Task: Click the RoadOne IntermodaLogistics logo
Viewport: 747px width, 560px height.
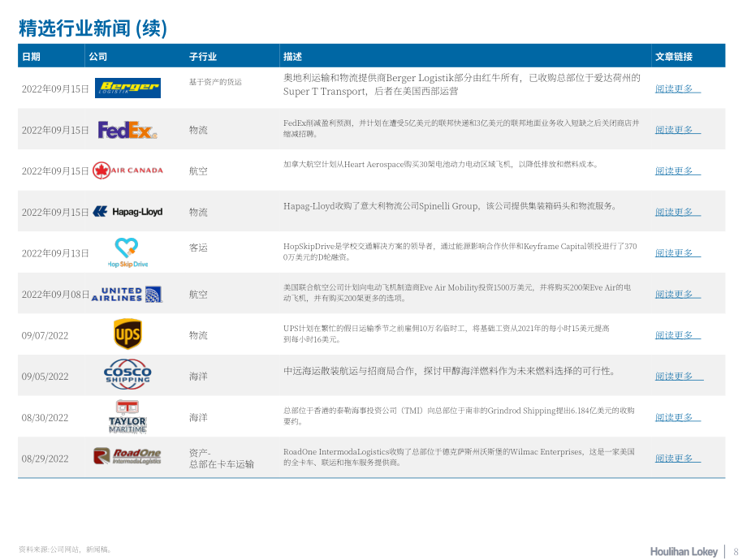Action: 127,456
